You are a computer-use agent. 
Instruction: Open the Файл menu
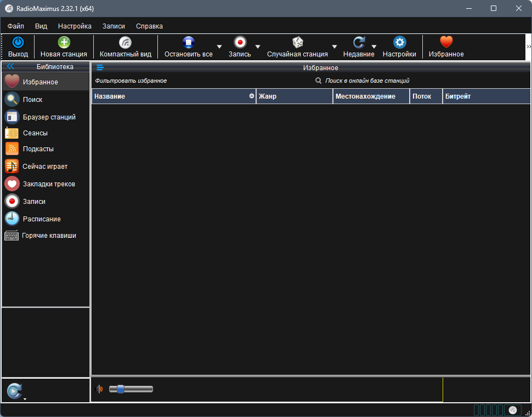[15, 26]
